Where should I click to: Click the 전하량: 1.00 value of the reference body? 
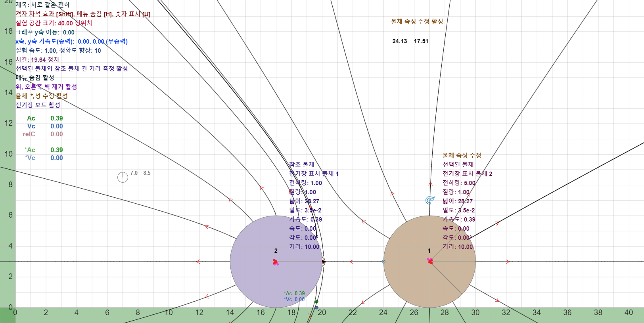click(x=306, y=183)
